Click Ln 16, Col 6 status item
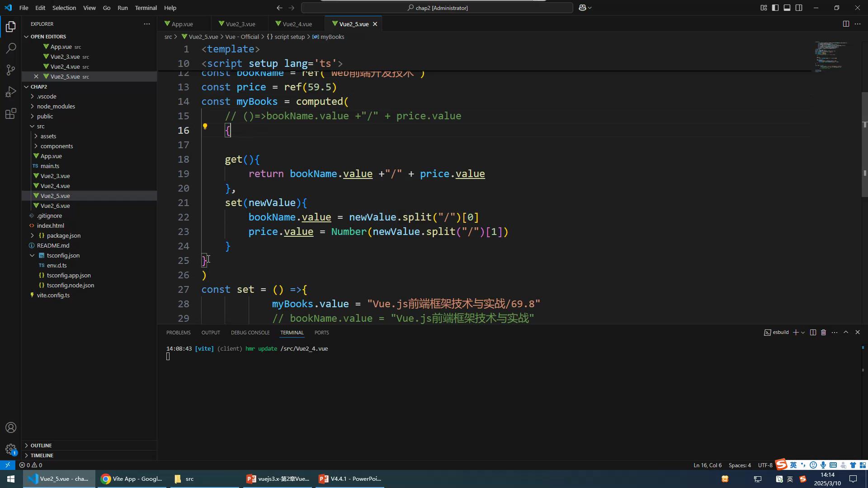The image size is (868, 488). (707, 465)
